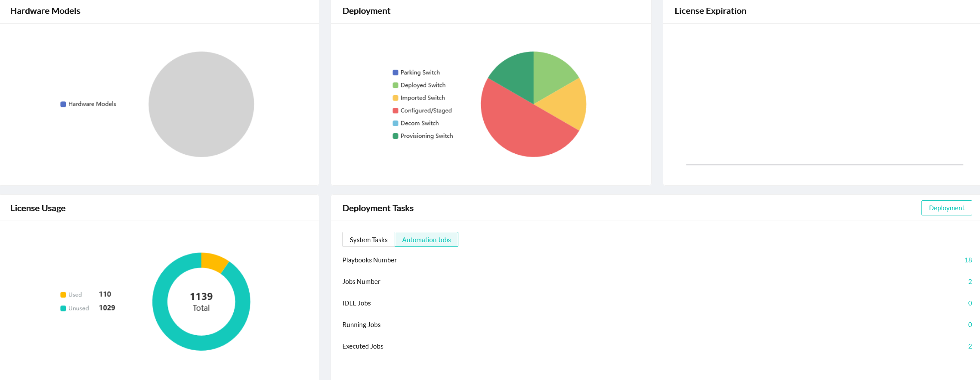Viewport: 980px width, 380px height.
Task: Select the Automation Jobs tab
Action: point(426,240)
